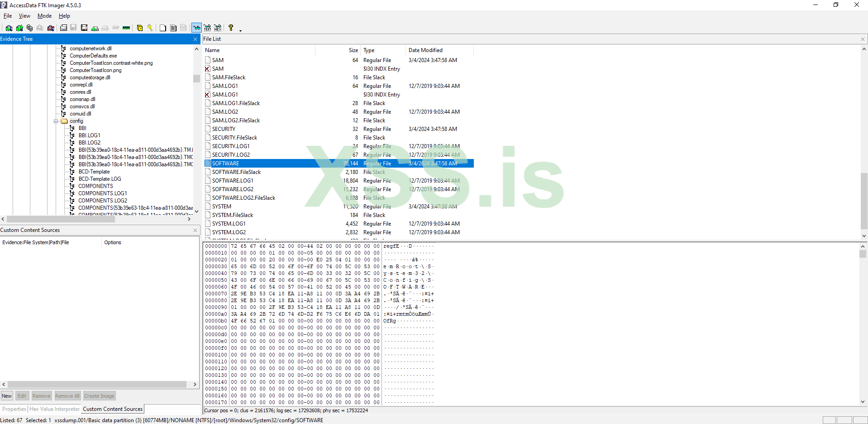Click the Remove All Evidence Items icon

click(x=51, y=28)
